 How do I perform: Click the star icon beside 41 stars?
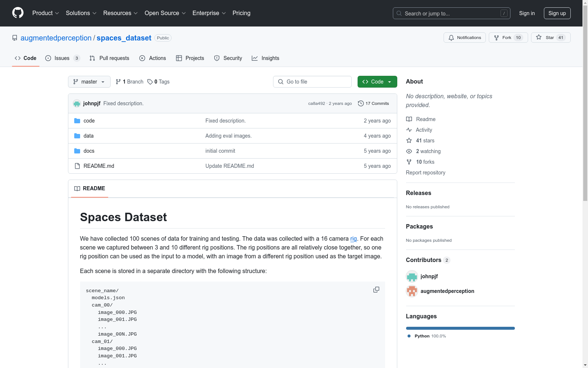409,141
